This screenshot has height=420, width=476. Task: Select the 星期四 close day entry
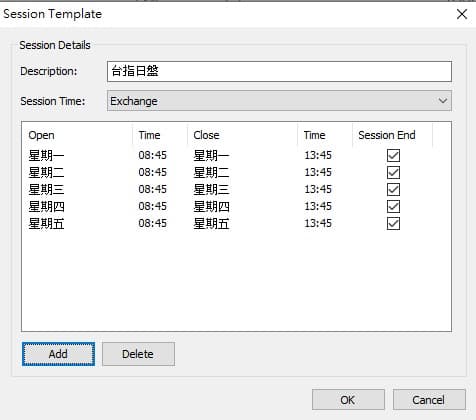point(211,206)
